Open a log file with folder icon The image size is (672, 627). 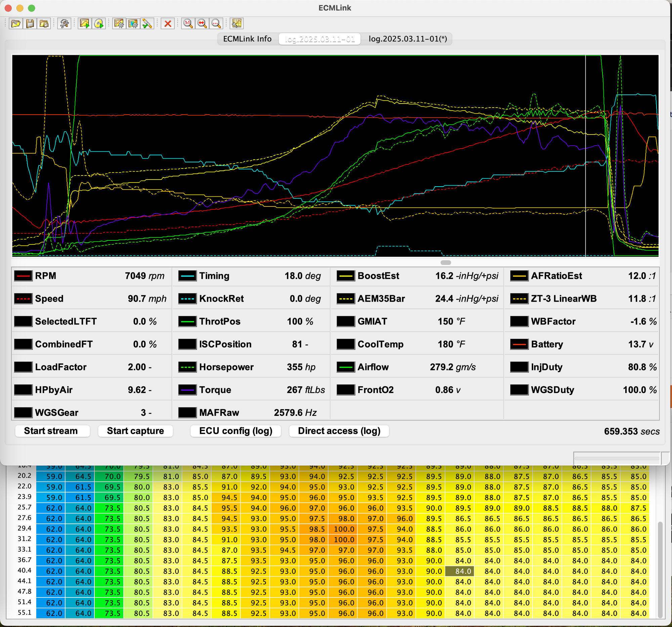(16, 23)
